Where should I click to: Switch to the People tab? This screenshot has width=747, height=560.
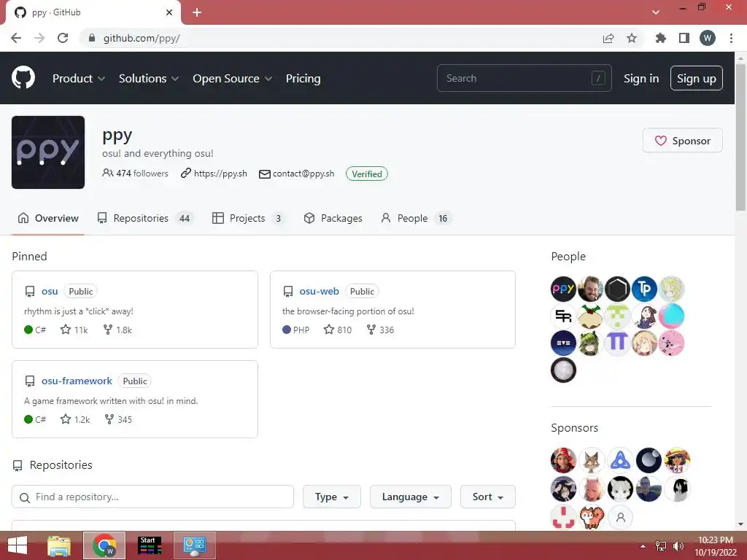tap(415, 218)
